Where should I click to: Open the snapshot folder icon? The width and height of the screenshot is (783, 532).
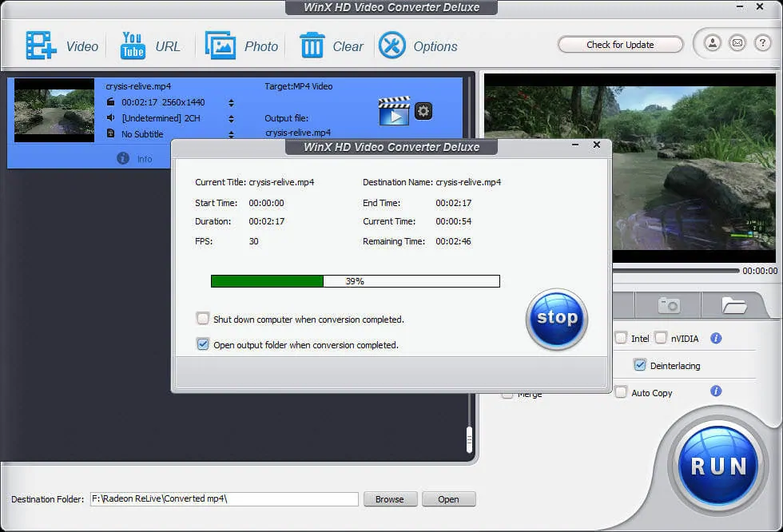734,305
